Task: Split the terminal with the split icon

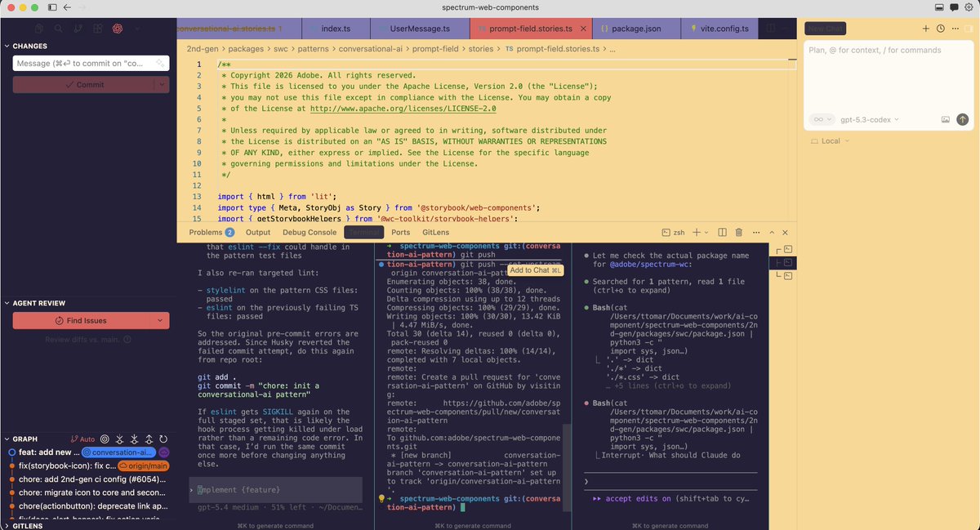Action: click(724, 233)
